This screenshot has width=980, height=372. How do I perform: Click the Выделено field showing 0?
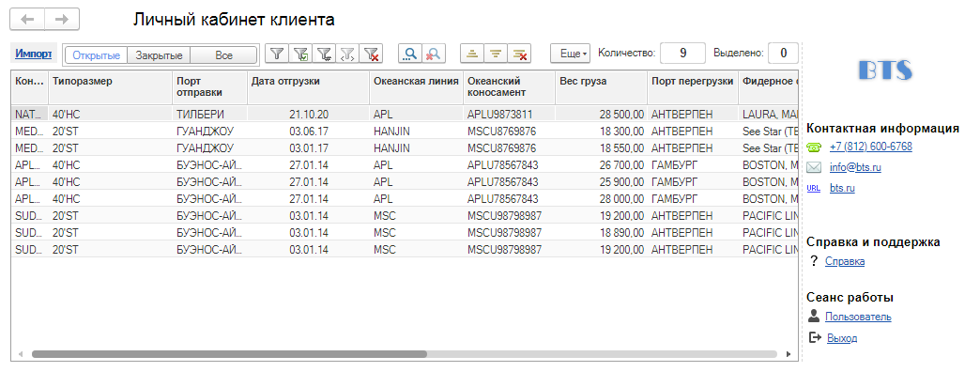click(x=783, y=54)
